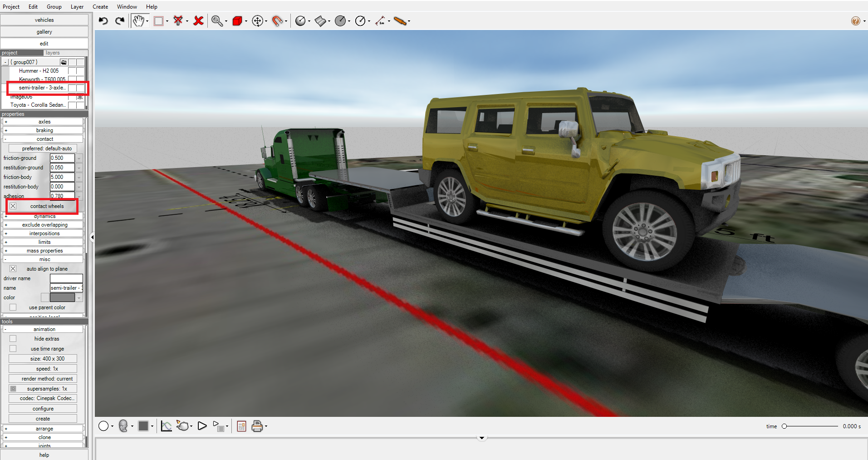This screenshot has width=868, height=460.
Task: Open the Edit menu
Action: 33,7
